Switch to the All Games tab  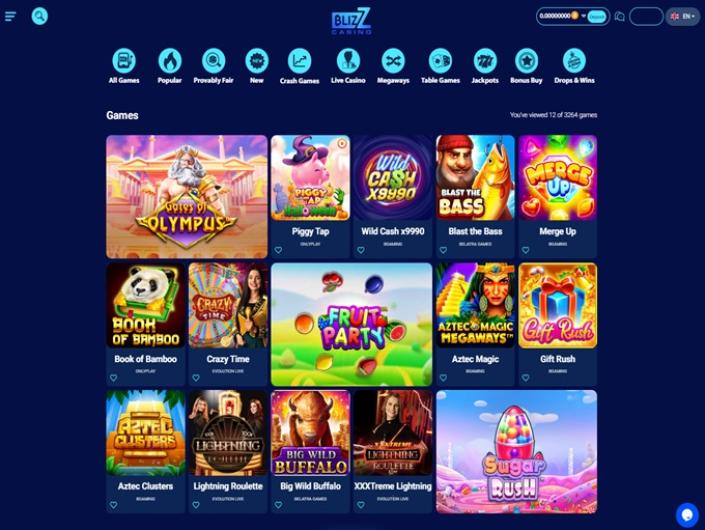coord(124,66)
